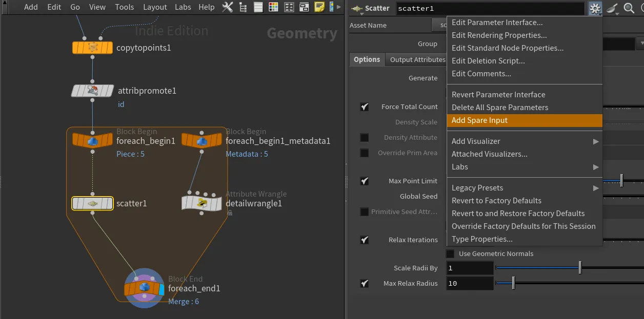Viewport: 644px width, 319px height.
Task: Click the network box layout icon
Action: 305,7
